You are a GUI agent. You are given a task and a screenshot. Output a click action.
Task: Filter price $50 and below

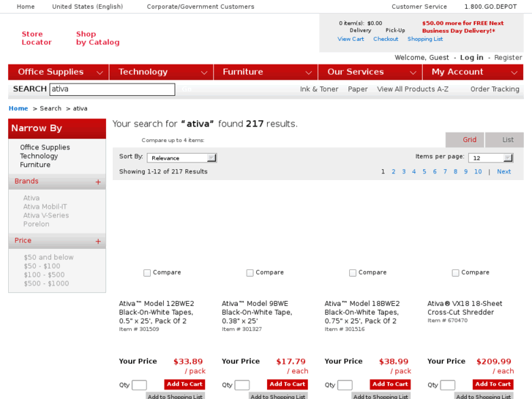pyautogui.click(x=48, y=258)
